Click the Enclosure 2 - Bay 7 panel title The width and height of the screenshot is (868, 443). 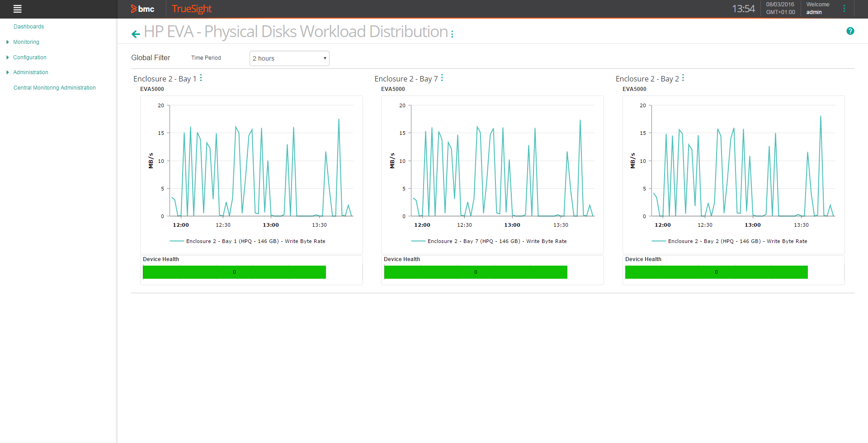(406, 79)
